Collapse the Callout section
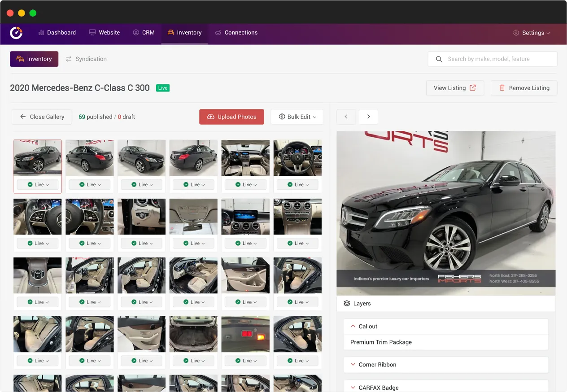Screen dimensions: 567x392 point(446,327)
